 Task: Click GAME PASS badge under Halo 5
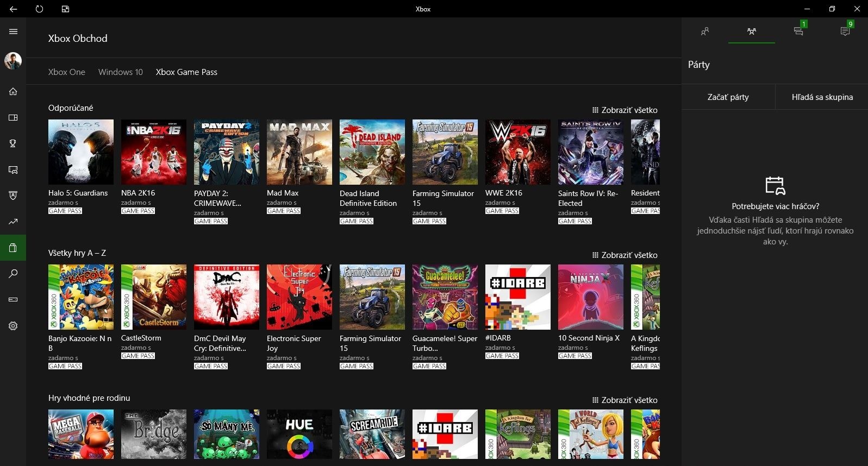tap(65, 211)
